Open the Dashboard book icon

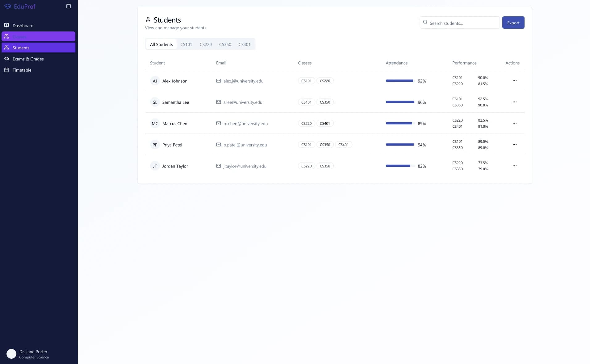(x=6, y=25)
